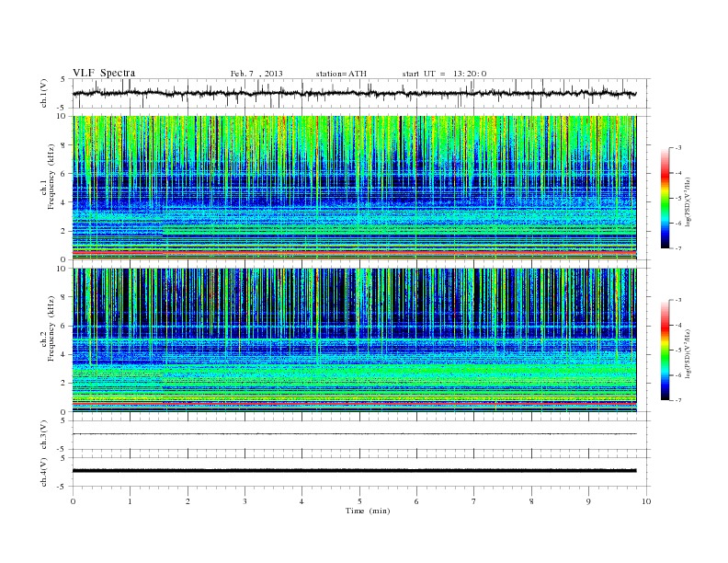Click time axis tick label 7

pyautogui.click(x=474, y=501)
